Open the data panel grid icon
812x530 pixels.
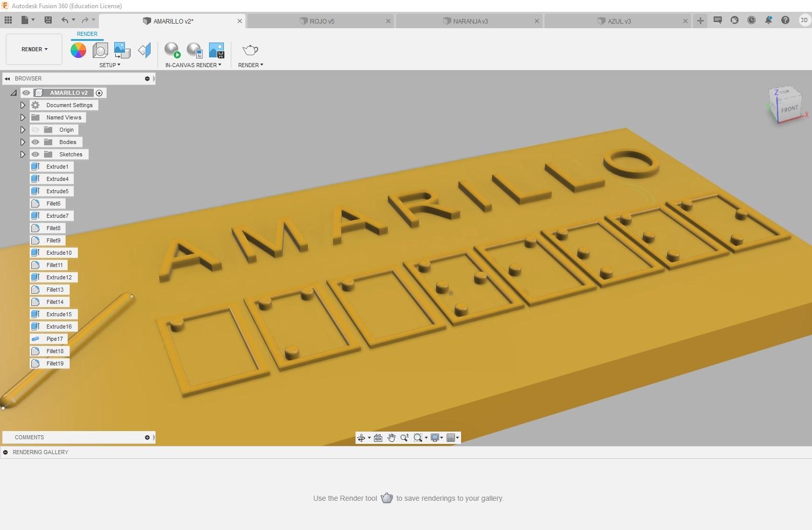8,20
